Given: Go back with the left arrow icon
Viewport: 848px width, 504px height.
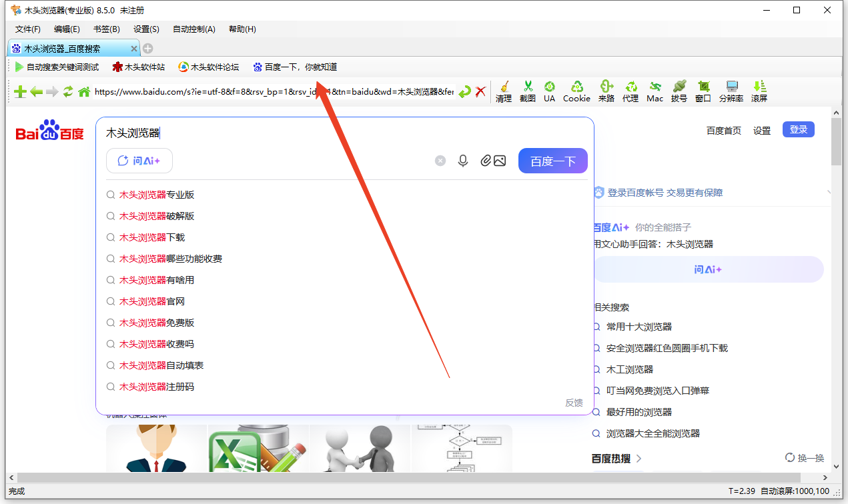Looking at the screenshot, I should tap(36, 92).
